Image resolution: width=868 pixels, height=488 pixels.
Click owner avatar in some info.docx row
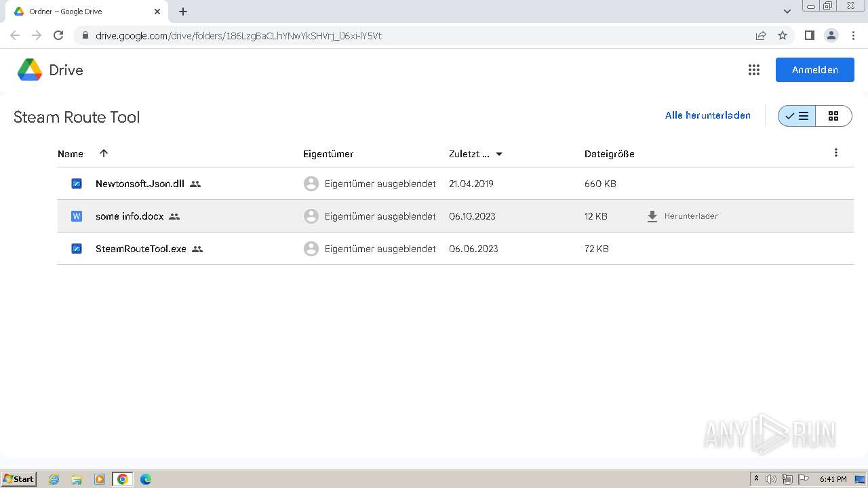pos(311,216)
